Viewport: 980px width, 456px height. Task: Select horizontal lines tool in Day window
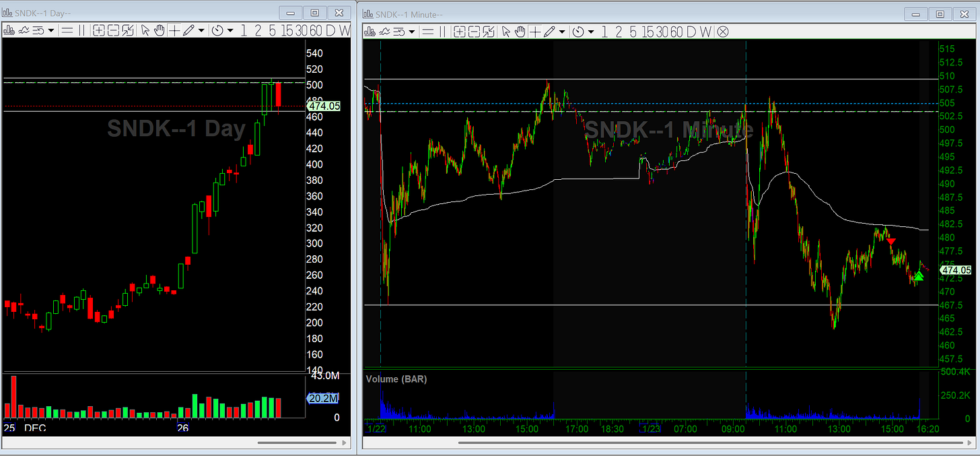(67, 30)
